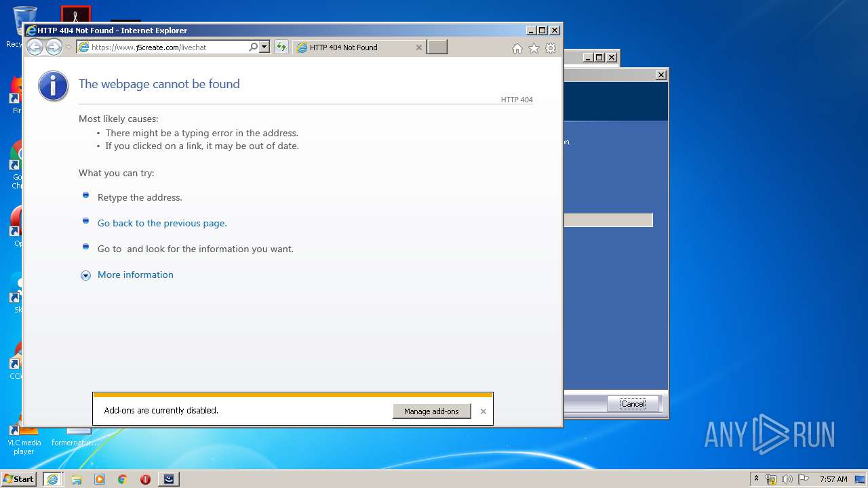Click the 7:57 AM clock
Viewport: 868px width, 488px height.
833,479
